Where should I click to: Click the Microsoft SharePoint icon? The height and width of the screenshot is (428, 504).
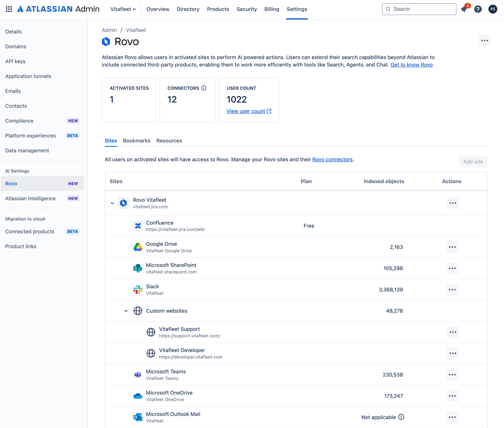tap(138, 268)
